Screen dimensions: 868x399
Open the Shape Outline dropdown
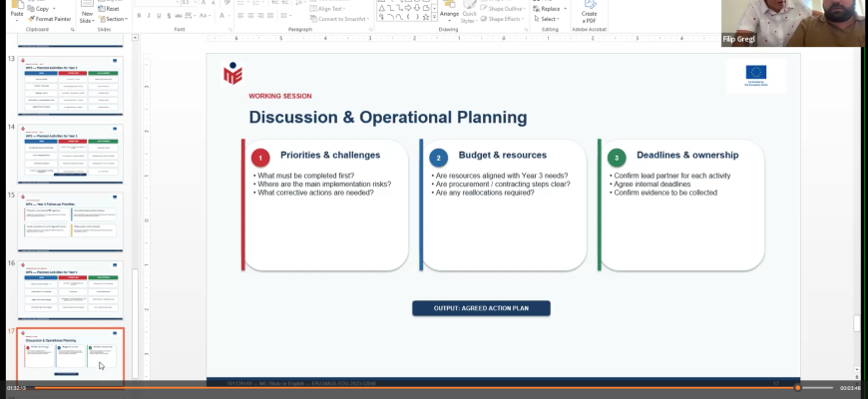503,9
